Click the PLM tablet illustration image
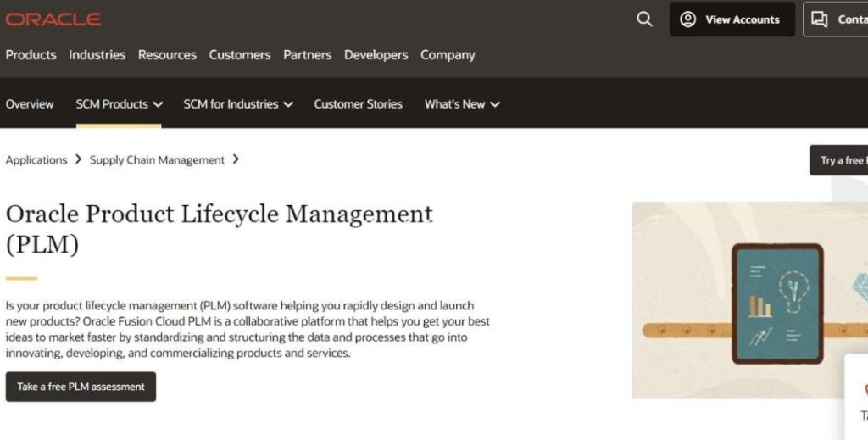Image resolution: width=868 pixels, height=440 pixels. pos(750,300)
